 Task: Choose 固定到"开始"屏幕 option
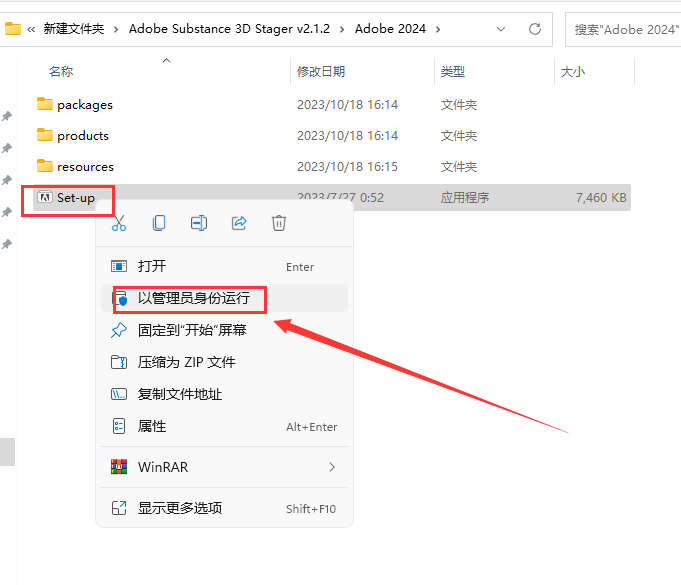224,330
